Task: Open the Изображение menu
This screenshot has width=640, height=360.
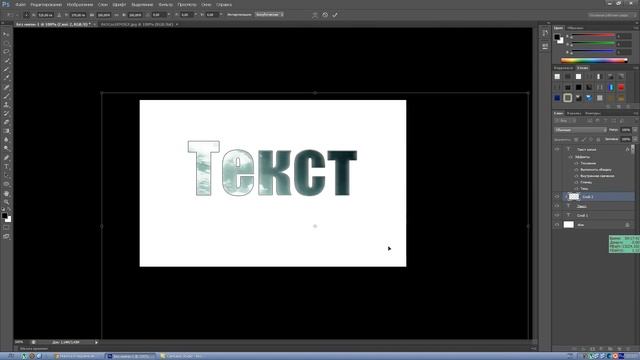Action: tap(80, 4)
